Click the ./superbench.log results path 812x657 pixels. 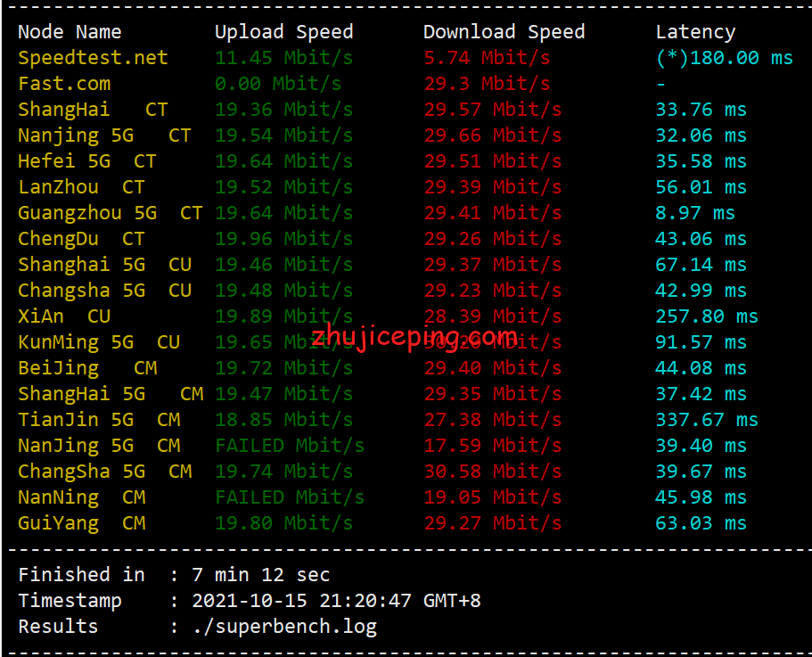pos(284,627)
